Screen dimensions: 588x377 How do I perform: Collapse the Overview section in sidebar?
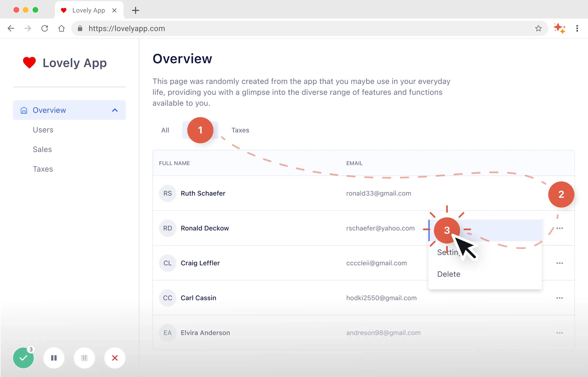tap(115, 110)
